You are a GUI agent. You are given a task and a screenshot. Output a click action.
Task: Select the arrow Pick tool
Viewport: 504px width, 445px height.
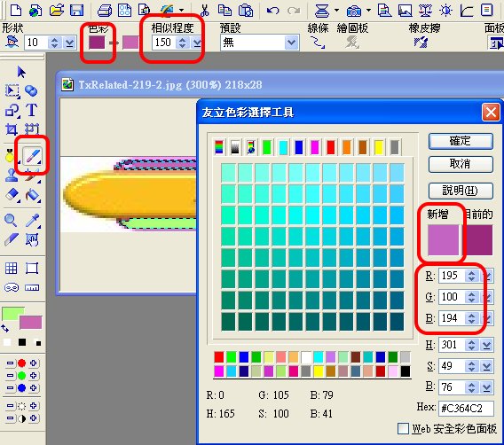click(21, 72)
